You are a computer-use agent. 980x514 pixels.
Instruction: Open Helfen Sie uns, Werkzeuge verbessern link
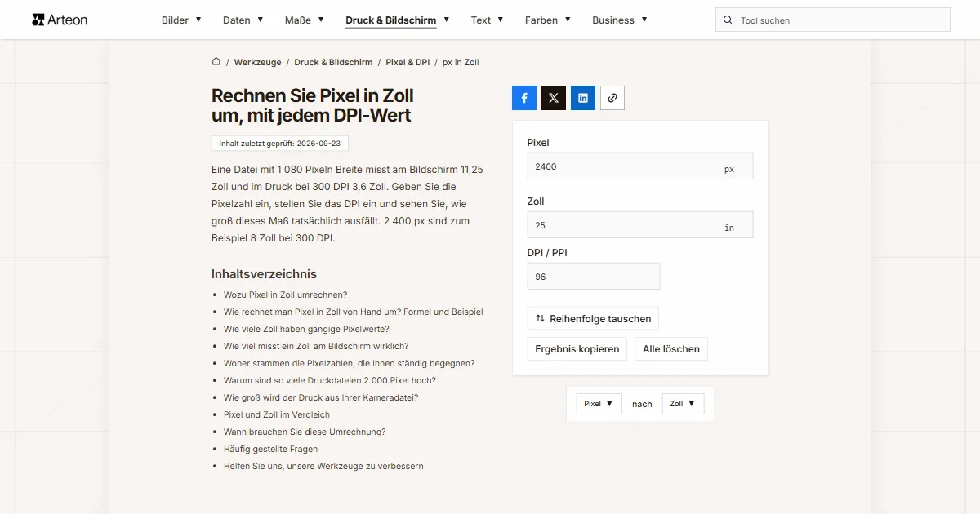[x=323, y=466]
